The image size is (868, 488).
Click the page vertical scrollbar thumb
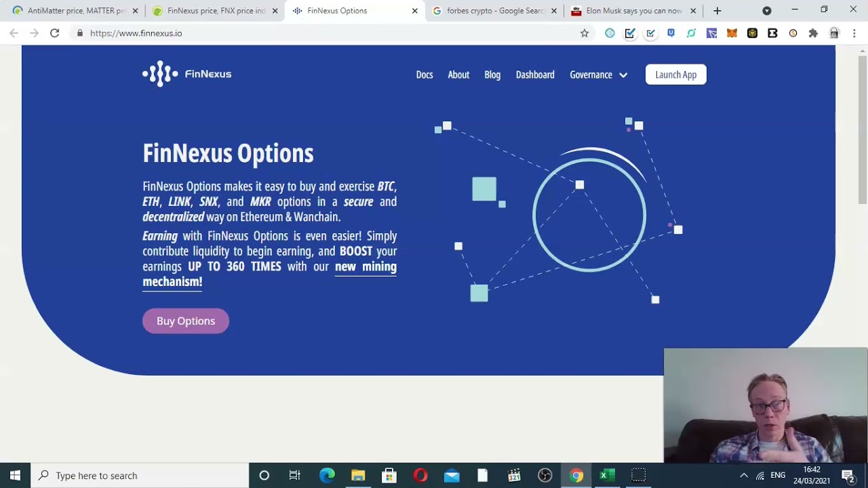[x=863, y=129]
